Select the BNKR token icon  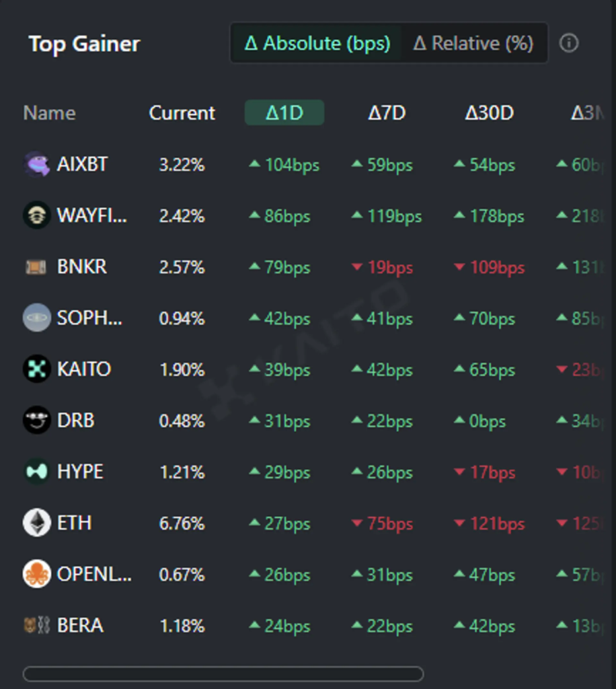[x=36, y=266]
